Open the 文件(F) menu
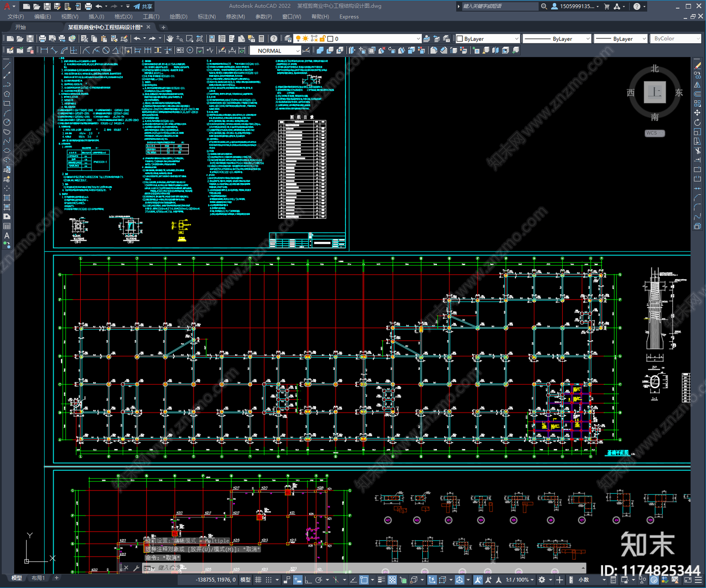This screenshot has height=588, width=706. (16, 17)
